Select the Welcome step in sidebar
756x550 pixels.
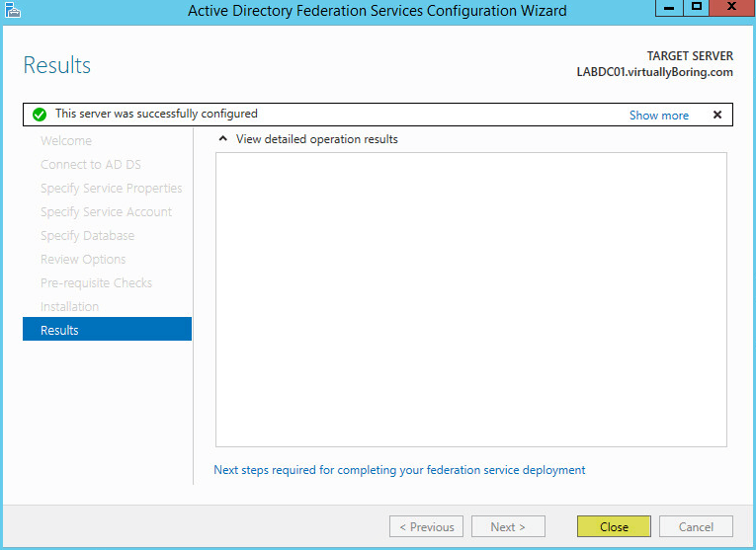click(66, 140)
